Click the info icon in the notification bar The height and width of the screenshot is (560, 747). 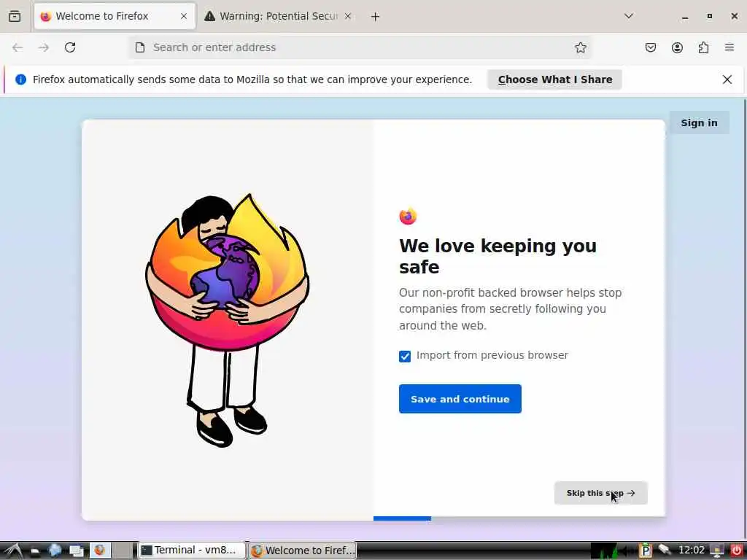click(x=20, y=79)
